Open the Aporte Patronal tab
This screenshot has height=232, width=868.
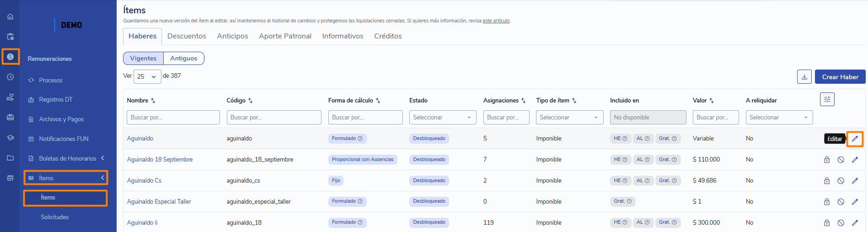click(285, 36)
